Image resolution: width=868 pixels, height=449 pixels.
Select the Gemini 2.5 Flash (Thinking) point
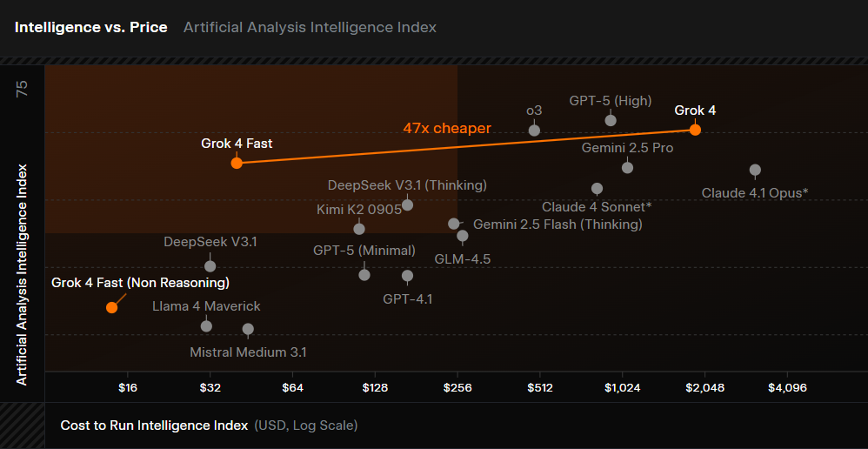pyautogui.click(x=453, y=224)
